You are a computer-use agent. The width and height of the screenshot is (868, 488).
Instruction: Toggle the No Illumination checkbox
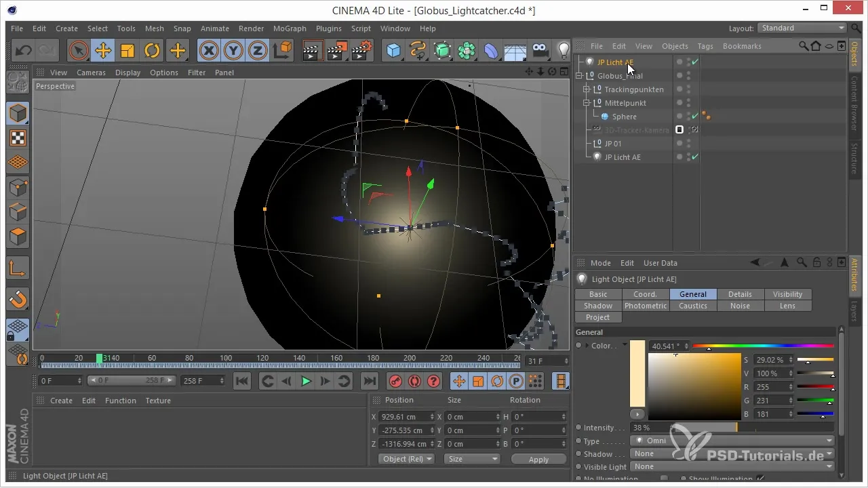tap(664, 479)
